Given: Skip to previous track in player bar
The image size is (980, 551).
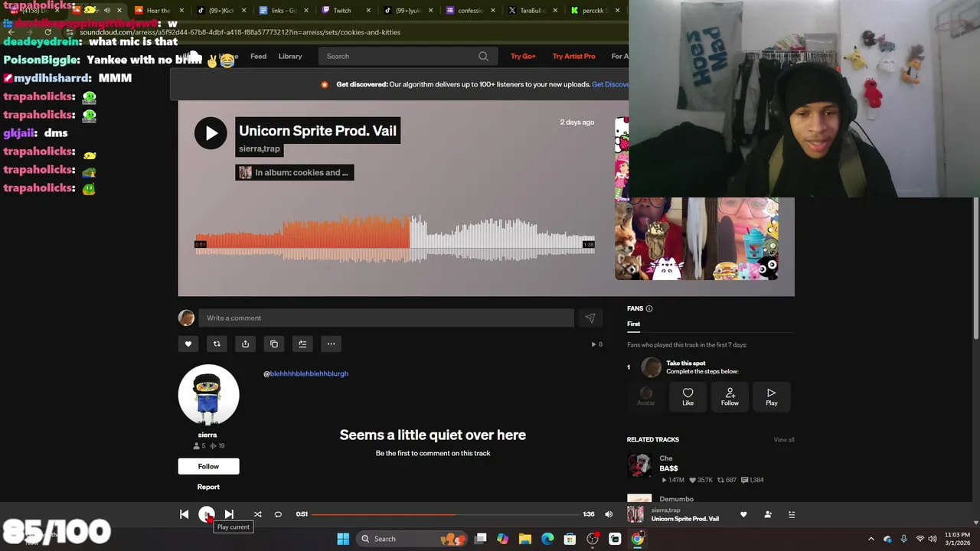Looking at the screenshot, I should tap(184, 514).
